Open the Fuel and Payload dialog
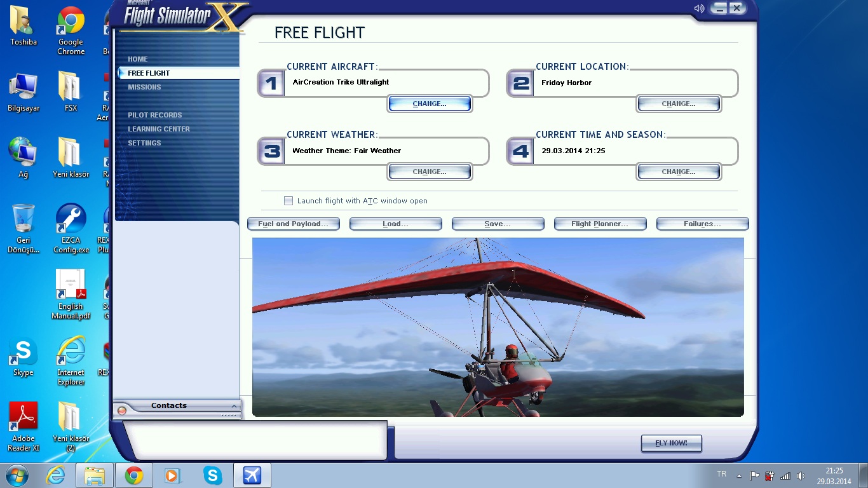 pos(293,224)
